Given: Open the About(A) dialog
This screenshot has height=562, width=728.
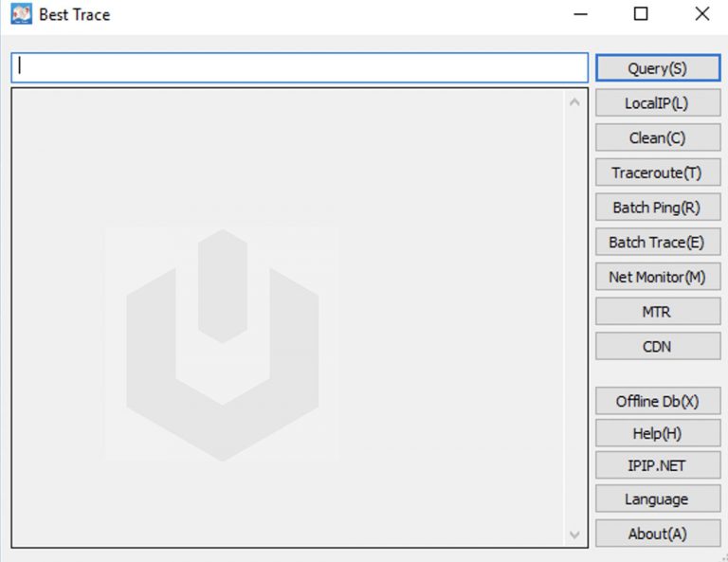Looking at the screenshot, I should tap(657, 534).
